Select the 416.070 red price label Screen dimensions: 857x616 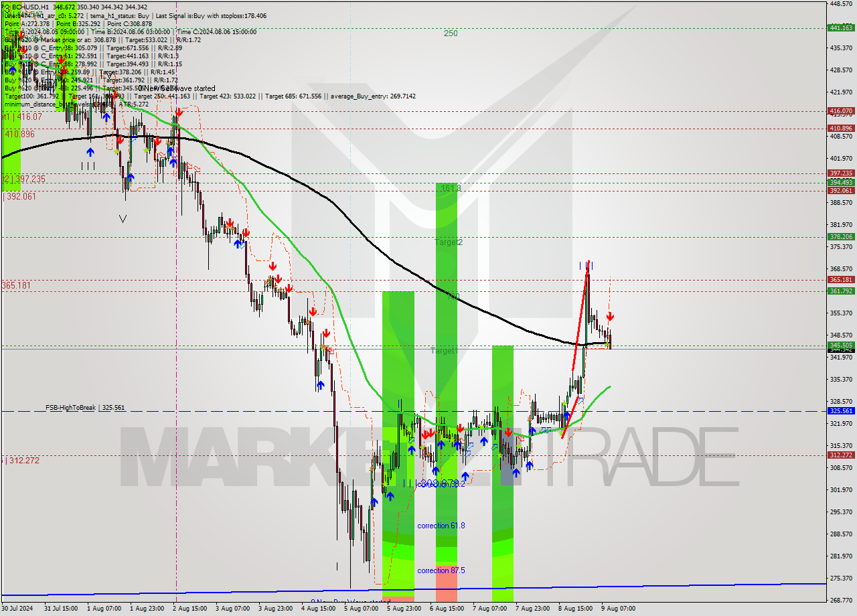coord(841,110)
